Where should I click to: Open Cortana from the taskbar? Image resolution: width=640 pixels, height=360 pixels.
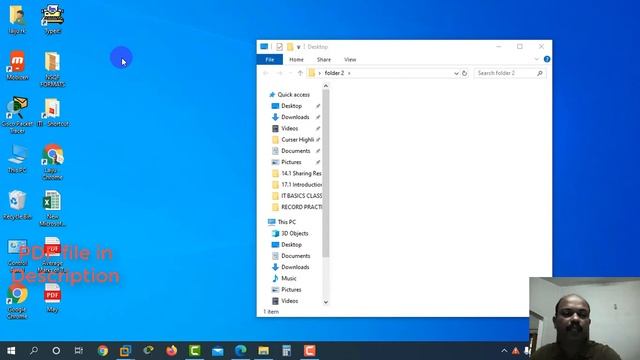pyautogui.click(x=56, y=351)
